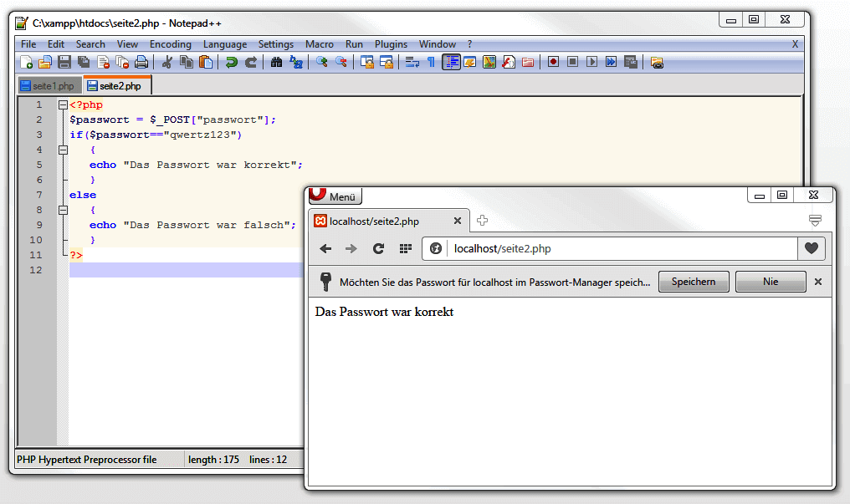Open Find with the binoculars icon
Viewport: 850px width, 504px height.
point(277,62)
